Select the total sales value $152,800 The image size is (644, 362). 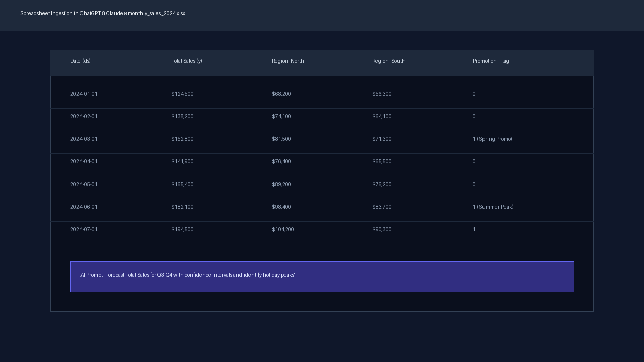point(182,139)
